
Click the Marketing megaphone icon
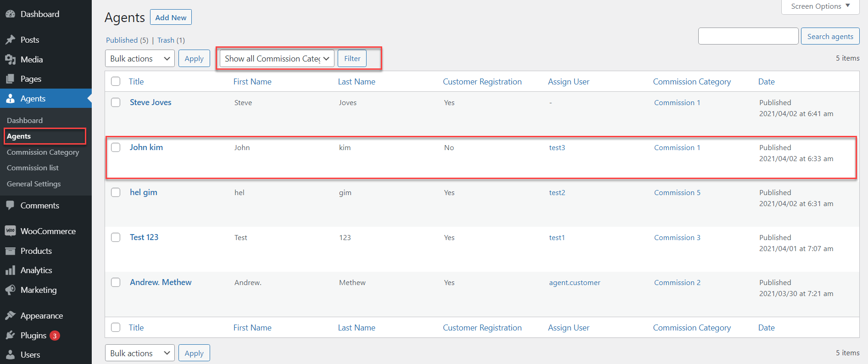[10, 290]
